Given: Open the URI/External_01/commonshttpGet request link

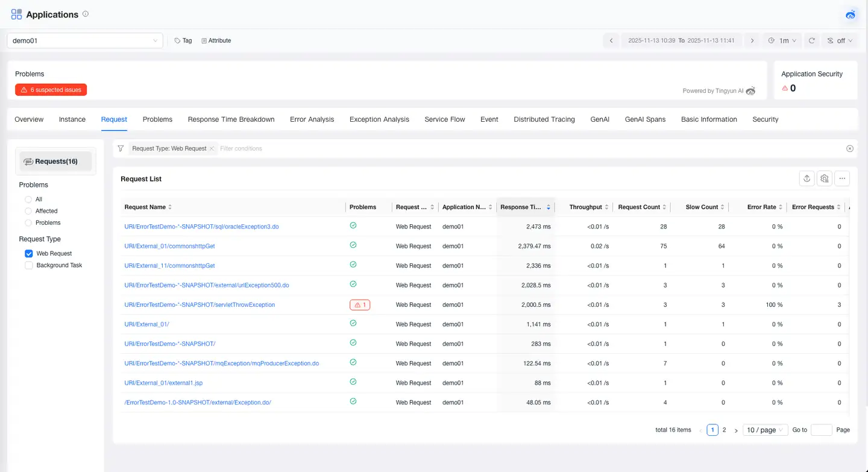Looking at the screenshot, I should click(169, 246).
